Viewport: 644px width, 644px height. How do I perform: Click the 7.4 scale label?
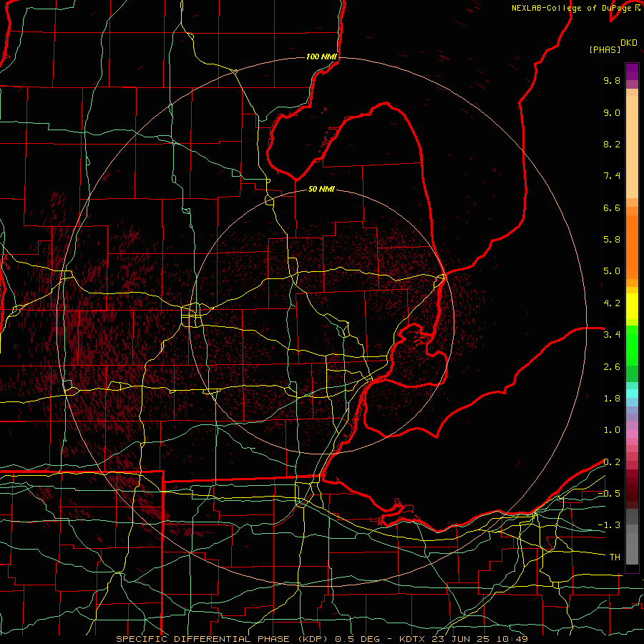612,176
